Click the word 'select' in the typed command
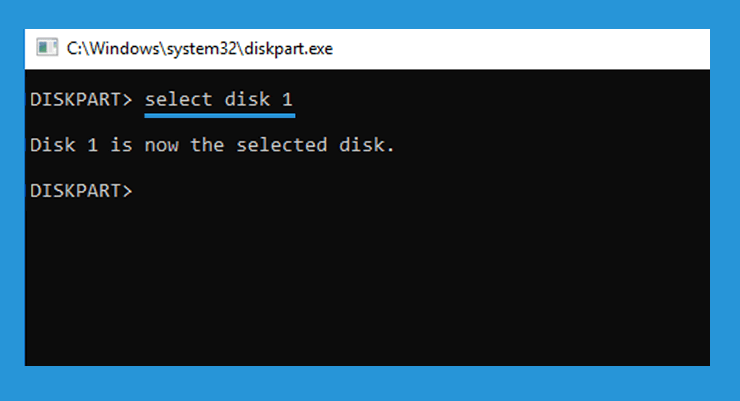The height and width of the screenshot is (401, 740). pyautogui.click(x=179, y=100)
